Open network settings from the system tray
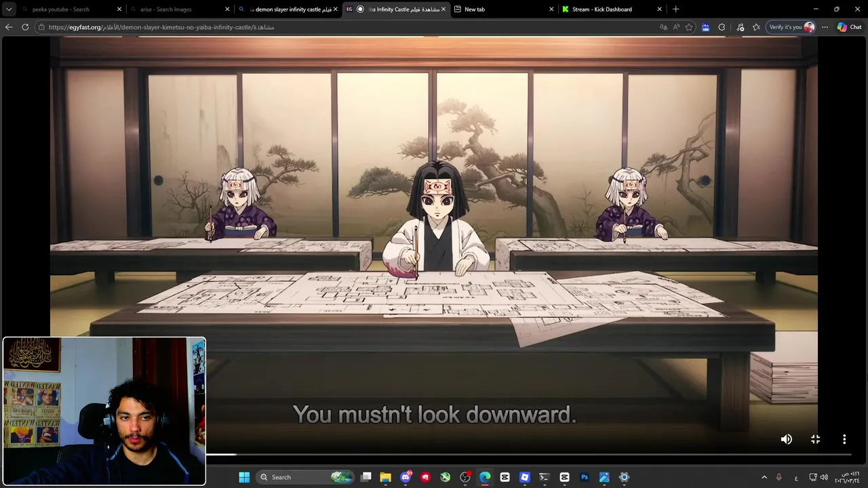 (x=813, y=477)
